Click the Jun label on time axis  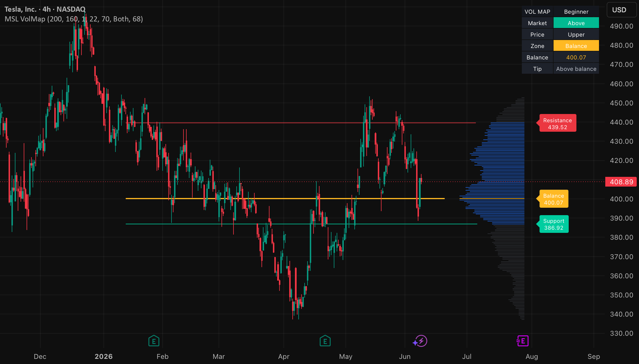click(405, 356)
